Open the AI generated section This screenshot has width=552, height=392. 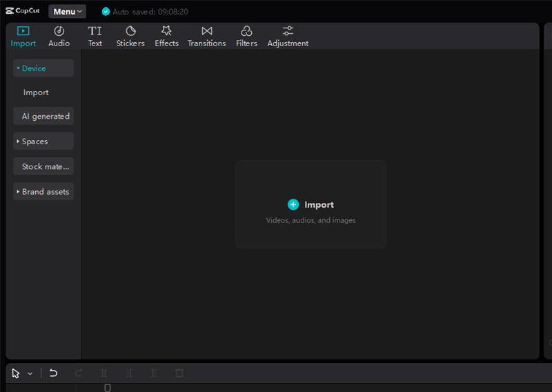(43, 117)
